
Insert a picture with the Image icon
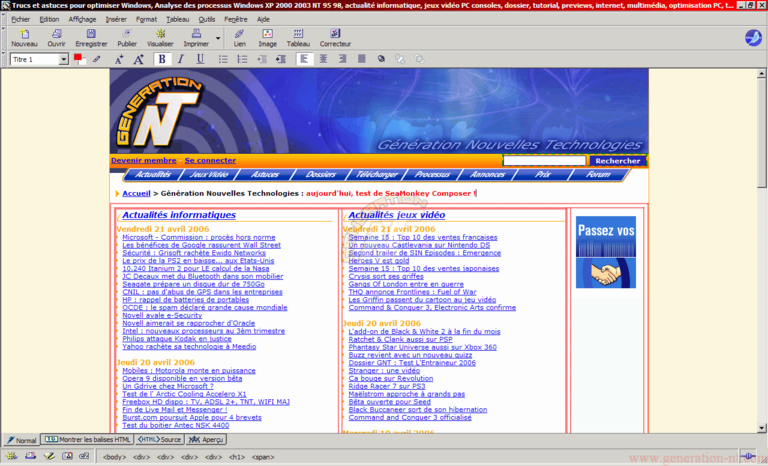tap(267, 38)
